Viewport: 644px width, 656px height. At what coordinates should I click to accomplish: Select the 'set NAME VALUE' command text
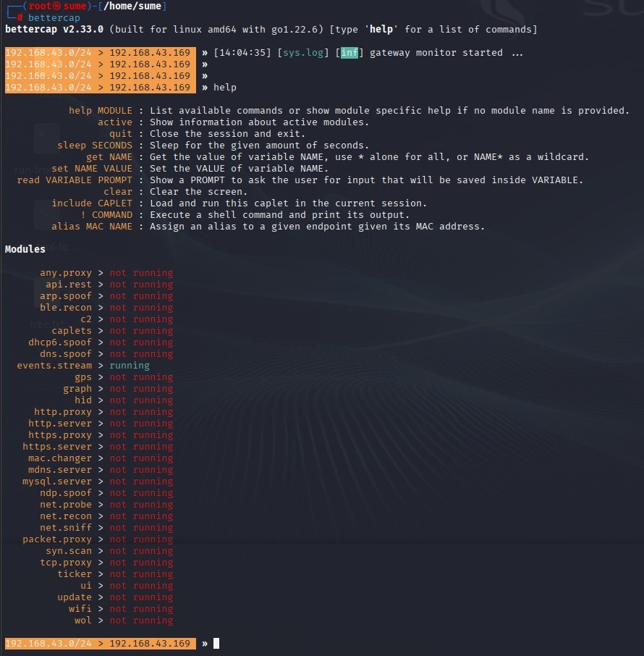pos(92,169)
